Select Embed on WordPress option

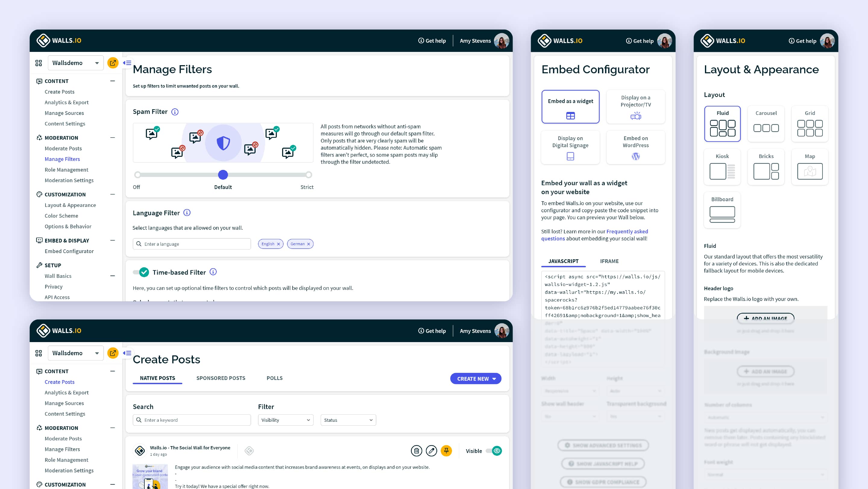pos(636,148)
